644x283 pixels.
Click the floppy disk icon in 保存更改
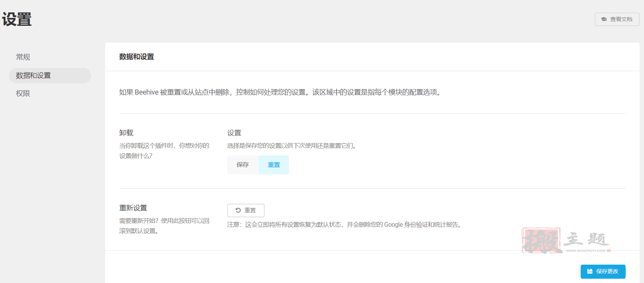[x=590, y=271]
